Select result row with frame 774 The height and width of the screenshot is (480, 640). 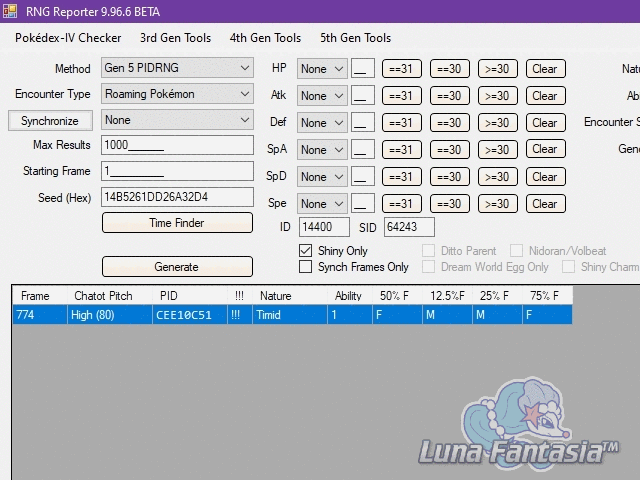pos(292,315)
